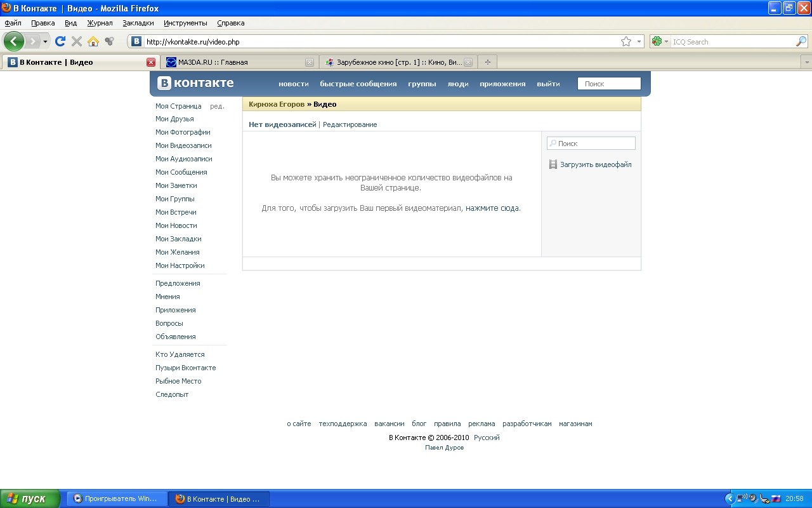Click the нажмите сюда link
812x508 pixels.
492,208
